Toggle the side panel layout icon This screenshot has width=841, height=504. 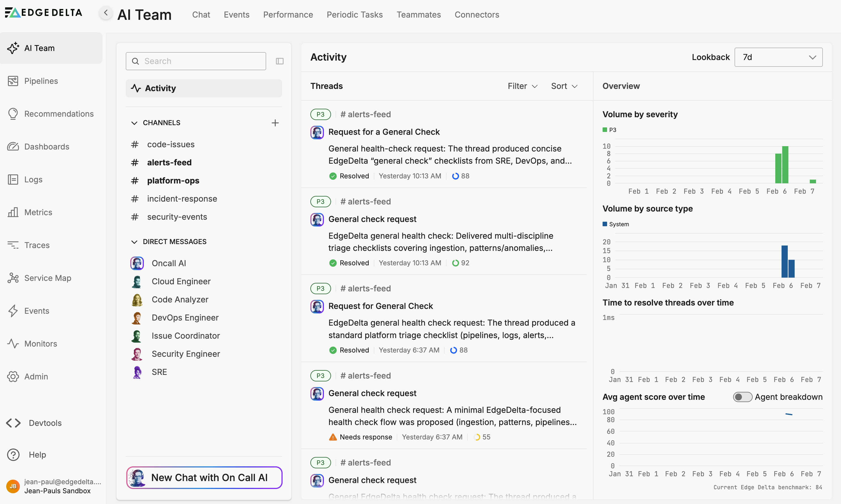(x=279, y=61)
